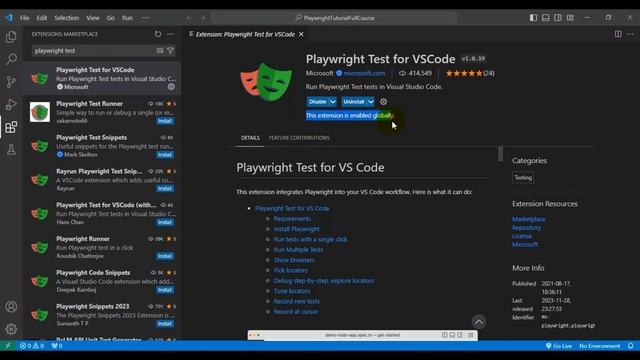The width and height of the screenshot is (640, 360).
Task: Open the Source Control view
Action: click(11, 82)
